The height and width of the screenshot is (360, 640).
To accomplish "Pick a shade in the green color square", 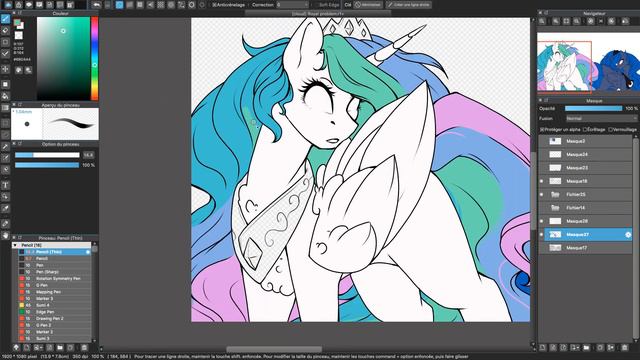I will click(x=63, y=58).
